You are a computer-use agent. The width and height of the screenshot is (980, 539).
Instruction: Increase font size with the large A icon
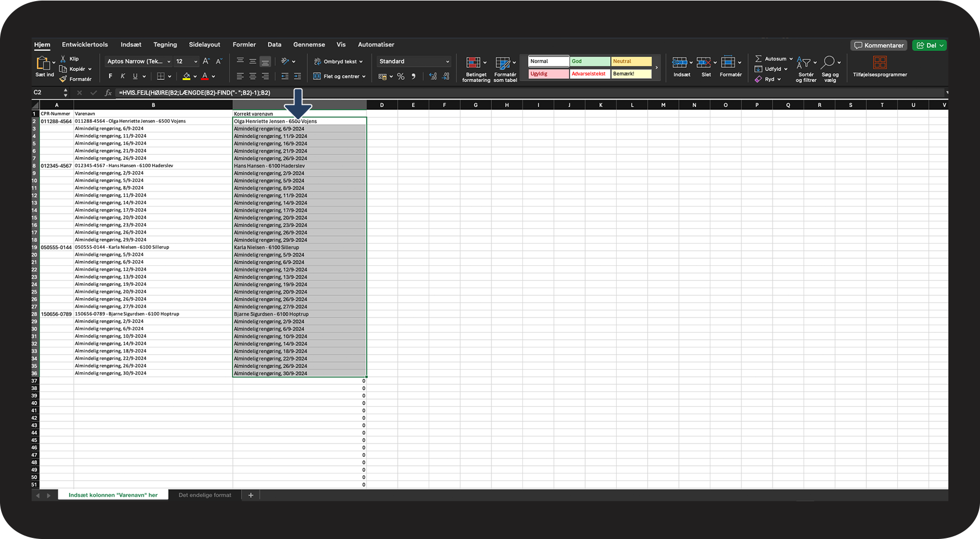point(206,62)
